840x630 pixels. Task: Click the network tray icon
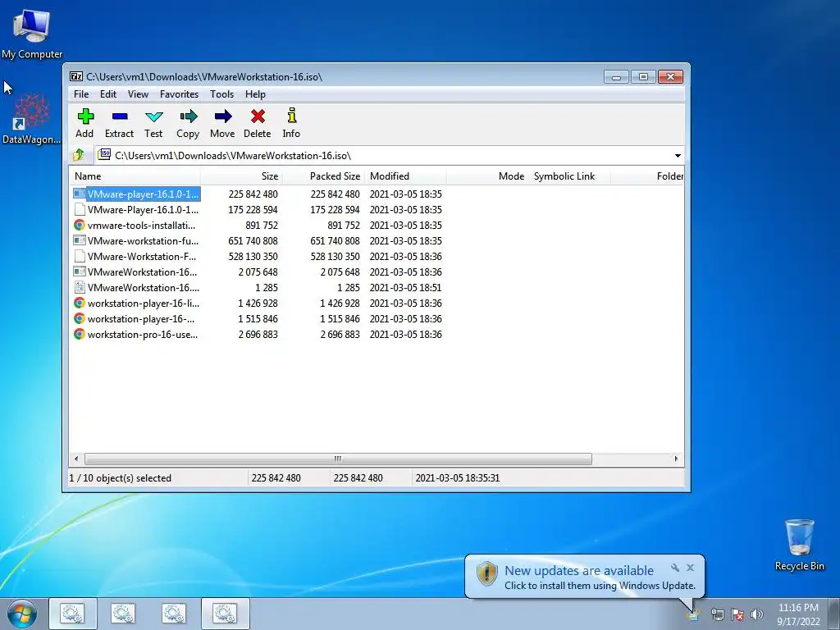(x=717, y=614)
